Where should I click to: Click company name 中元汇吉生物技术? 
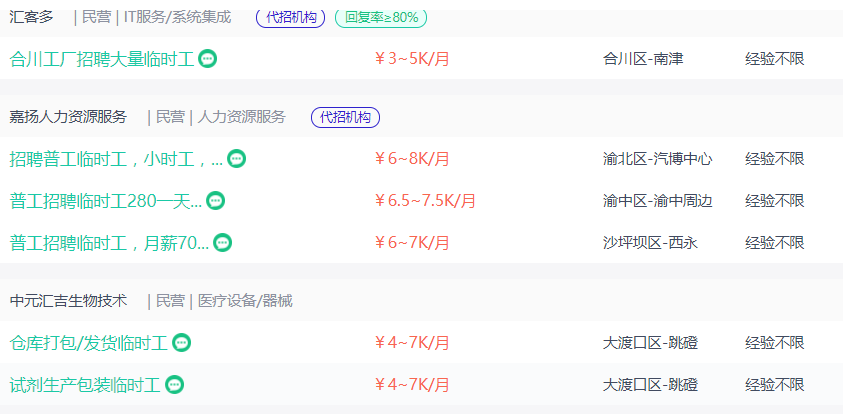tap(68, 301)
